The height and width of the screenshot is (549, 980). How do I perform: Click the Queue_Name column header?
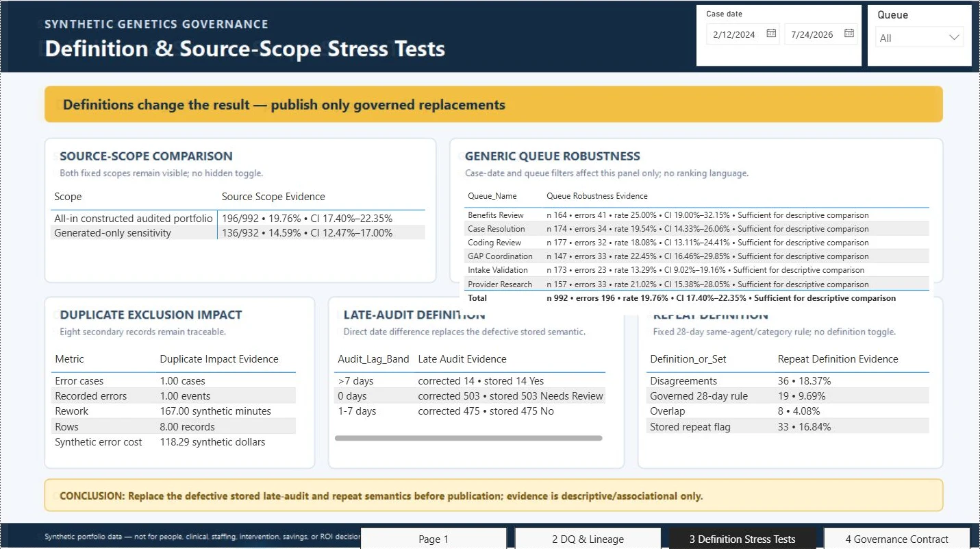click(492, 196)
